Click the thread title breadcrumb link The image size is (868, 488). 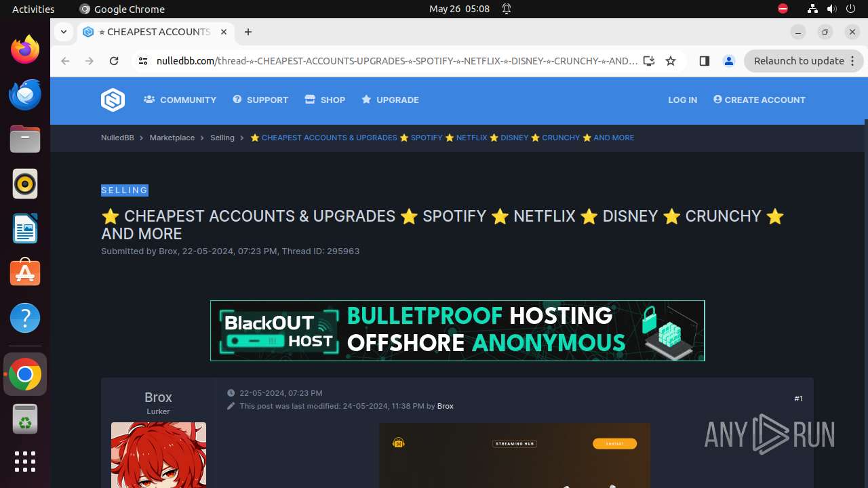coord(442,138)
